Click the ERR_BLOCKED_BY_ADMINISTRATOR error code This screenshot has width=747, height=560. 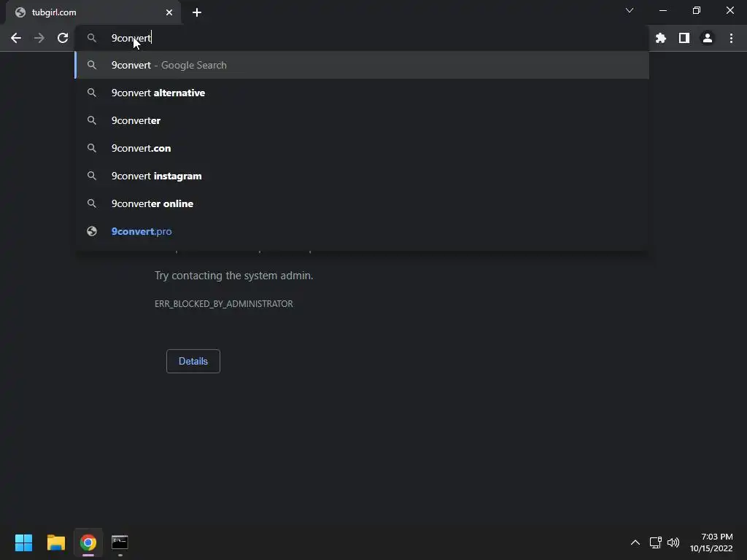(223, 304)
